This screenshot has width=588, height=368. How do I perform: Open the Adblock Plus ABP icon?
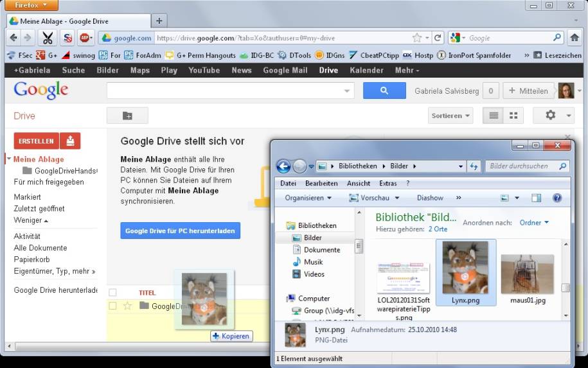[86, 38]
